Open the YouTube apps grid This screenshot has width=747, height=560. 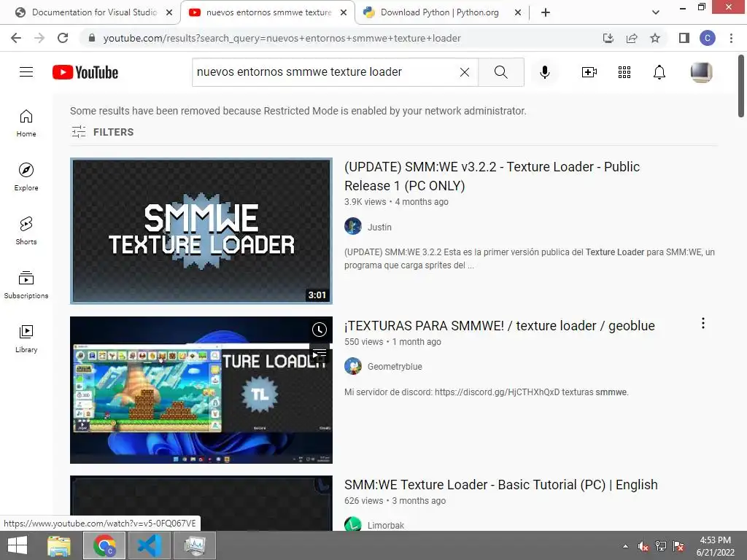point(624,72)
